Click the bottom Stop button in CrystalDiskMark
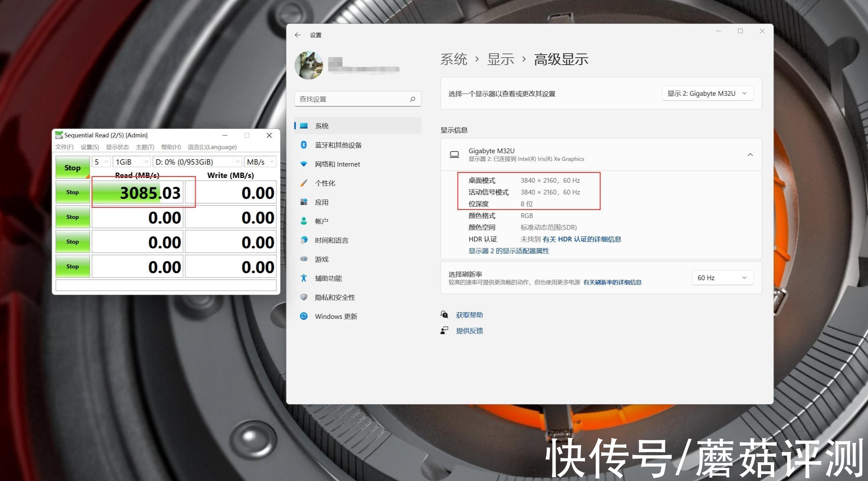 click(72, 266)
